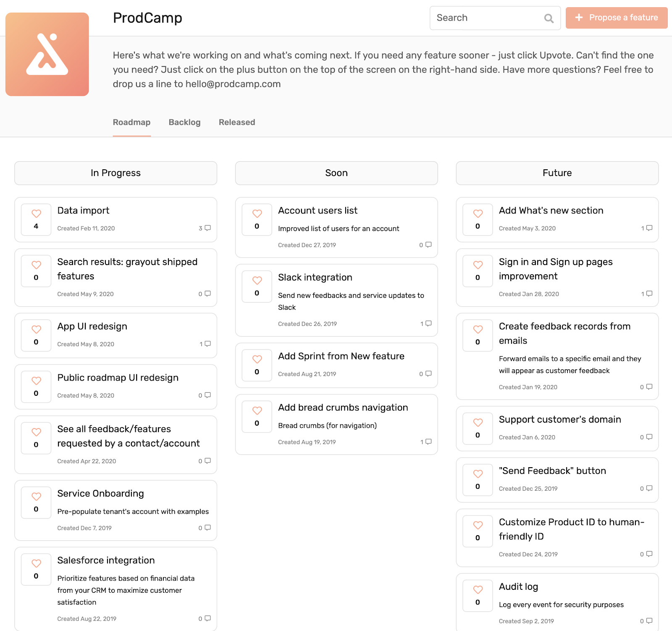
Task: Open Audit log feature title
Action: coord(518,587)
